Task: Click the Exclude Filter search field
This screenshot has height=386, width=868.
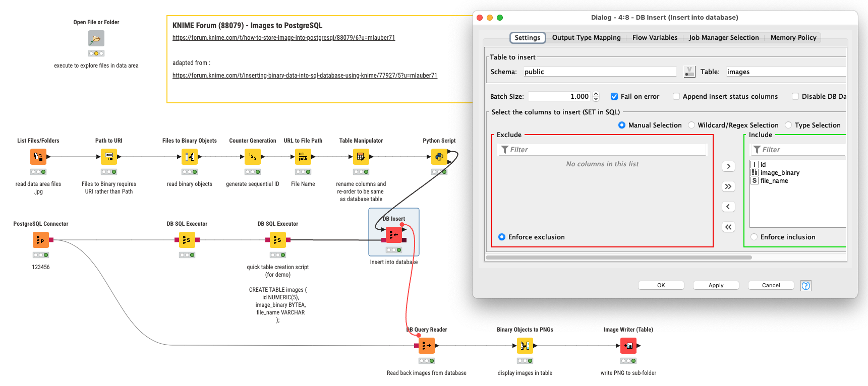Action: tap(603, 150)
